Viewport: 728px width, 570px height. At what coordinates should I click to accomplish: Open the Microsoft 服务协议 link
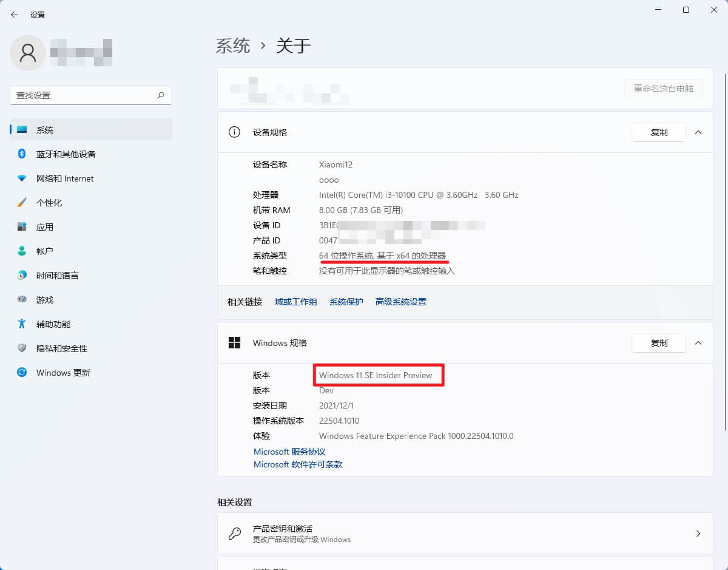tap(289, 452)
